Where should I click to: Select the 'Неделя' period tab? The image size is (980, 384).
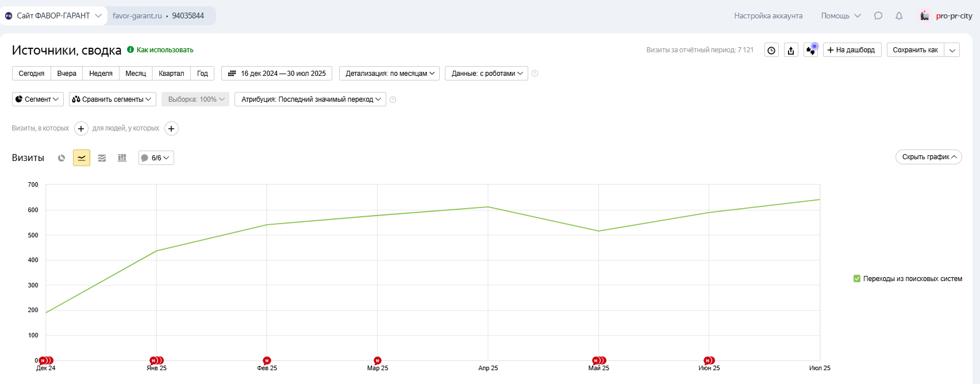[101, 74]
